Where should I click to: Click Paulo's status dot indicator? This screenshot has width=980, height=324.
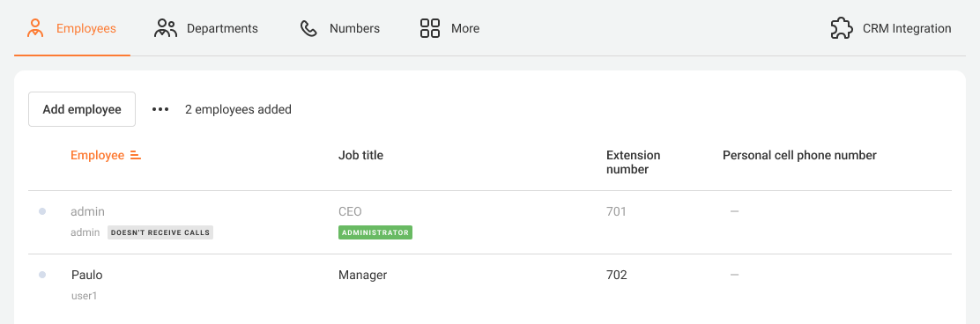click(x=42, y=275)
